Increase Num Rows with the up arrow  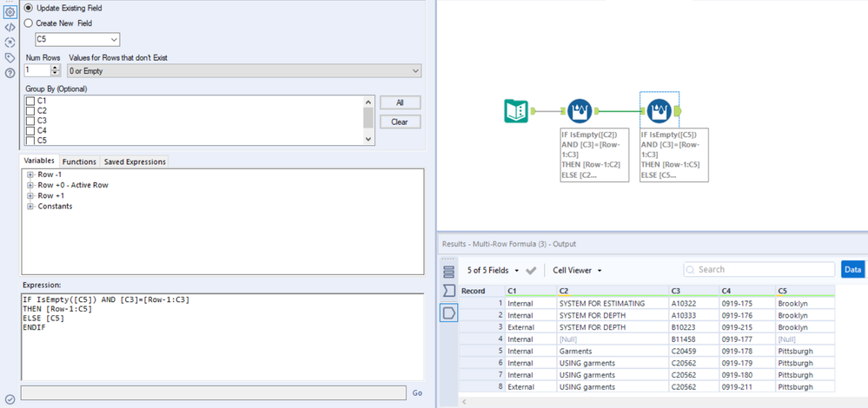click(55, 68)
